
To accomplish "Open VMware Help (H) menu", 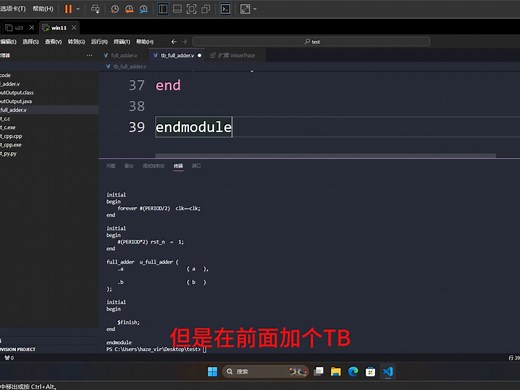I will click(x=43, y=9).
